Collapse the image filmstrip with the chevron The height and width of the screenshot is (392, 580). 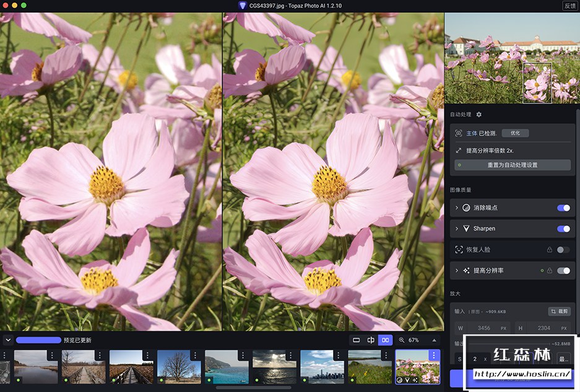[x=8, y=340]
